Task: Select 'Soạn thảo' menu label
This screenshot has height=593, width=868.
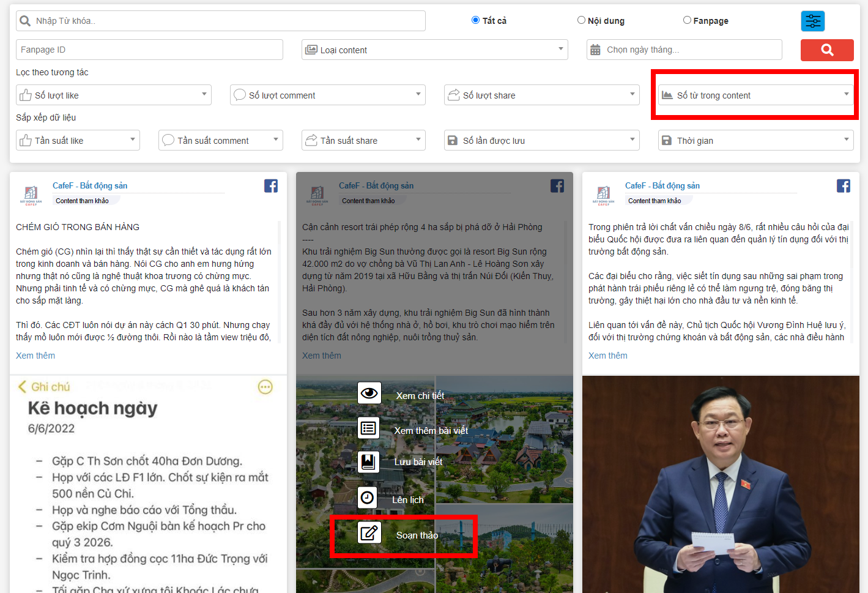Action: pyautogui.click(x=417, y=535)
